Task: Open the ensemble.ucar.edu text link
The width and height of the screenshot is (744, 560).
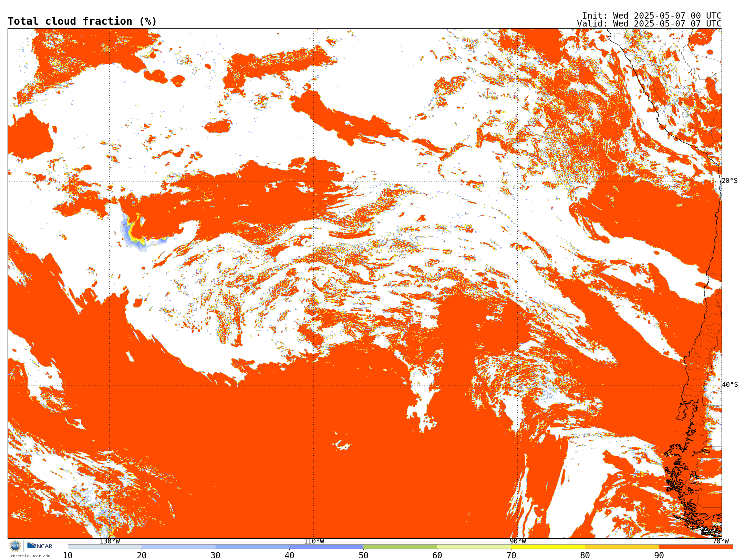Action: (30, 556)
